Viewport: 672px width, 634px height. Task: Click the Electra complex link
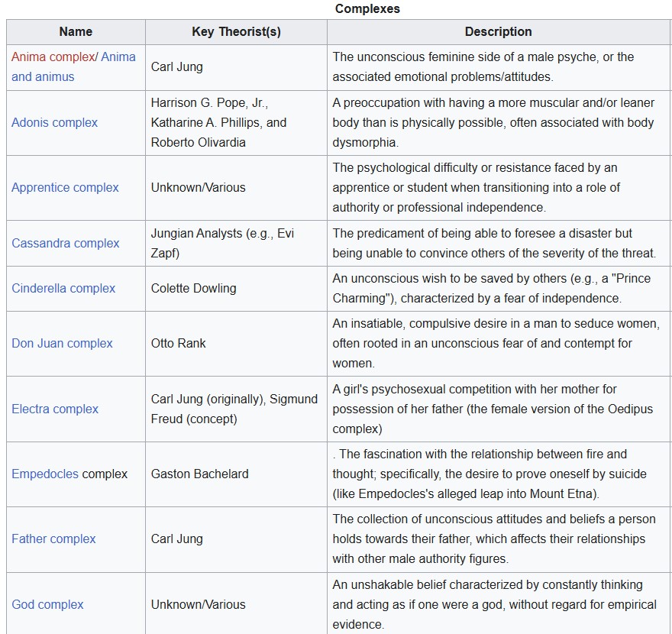pyautogui.click(x=55, y=409)
